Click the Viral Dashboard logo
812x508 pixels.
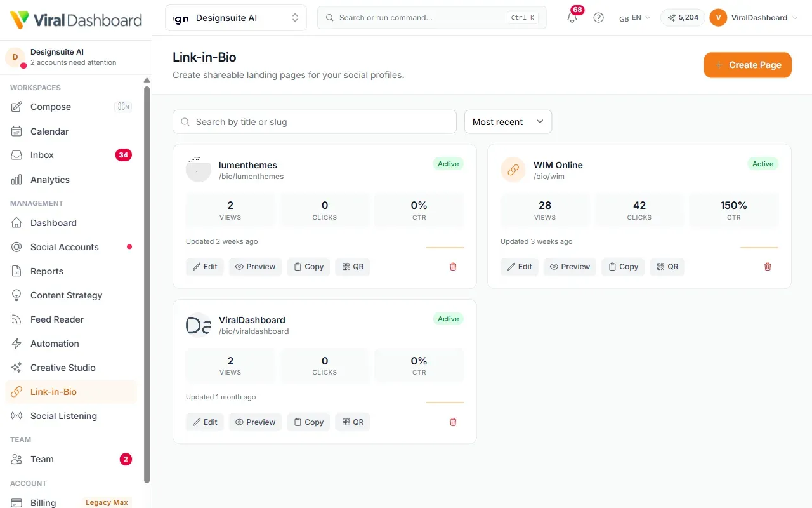coord(76,20)
